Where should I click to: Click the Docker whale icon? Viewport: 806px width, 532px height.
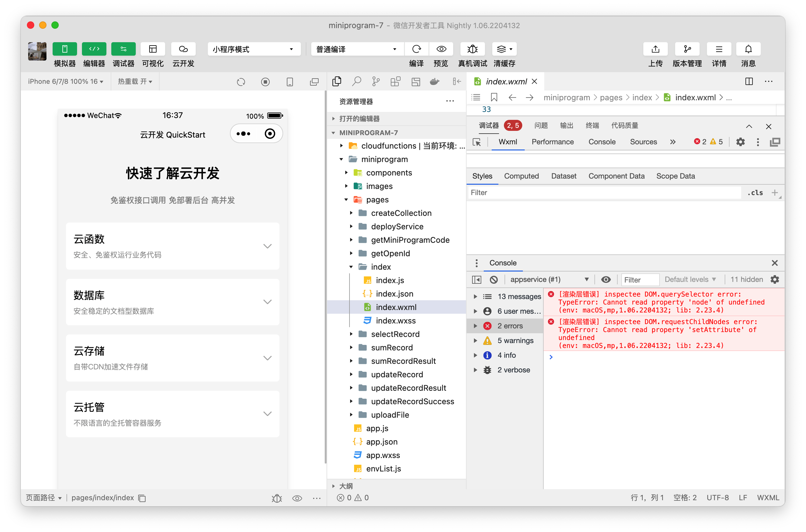[x=434, y=81]
